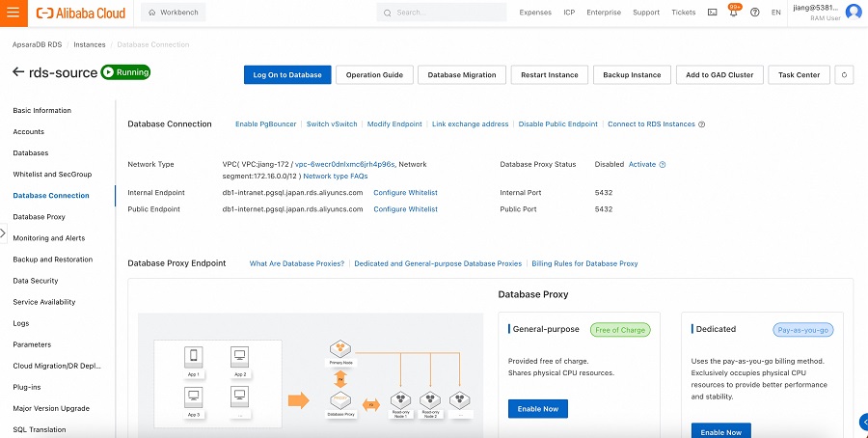Click the user avatar icon
Screen dimensions: 868x438
point(853,13)
